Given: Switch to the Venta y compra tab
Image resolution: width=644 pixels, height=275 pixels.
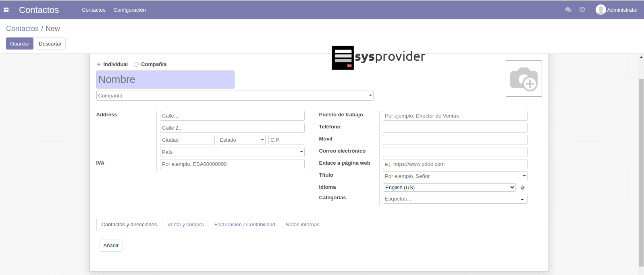Looking at the screenshot, I should tap(185, 225).
